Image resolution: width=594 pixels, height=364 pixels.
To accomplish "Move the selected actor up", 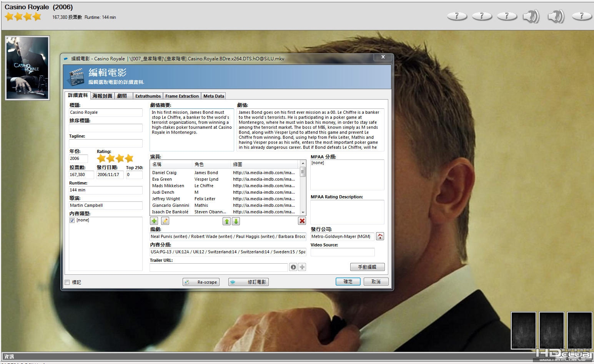I will pyautogui.click(x=226, y=221).
